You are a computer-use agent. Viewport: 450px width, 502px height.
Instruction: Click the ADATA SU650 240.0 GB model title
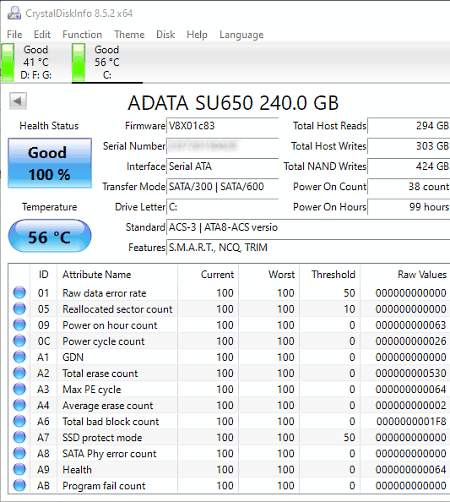[x=233, y=103]
